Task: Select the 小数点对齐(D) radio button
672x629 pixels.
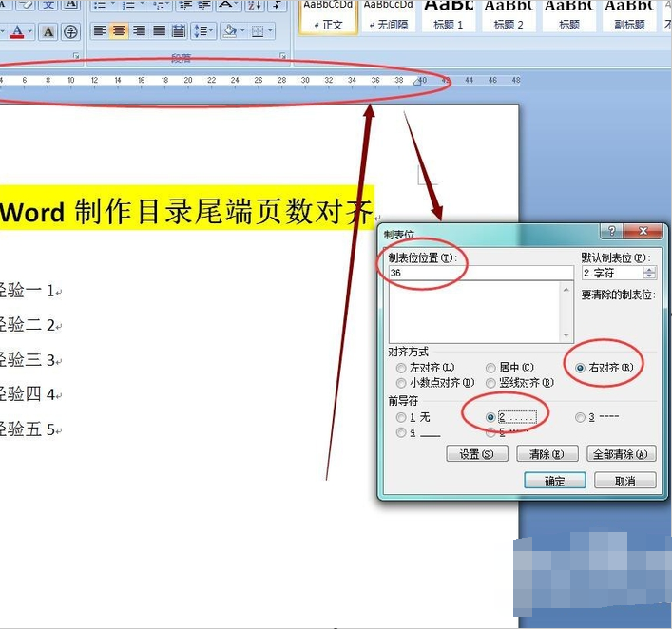Action: pos(401,383)
